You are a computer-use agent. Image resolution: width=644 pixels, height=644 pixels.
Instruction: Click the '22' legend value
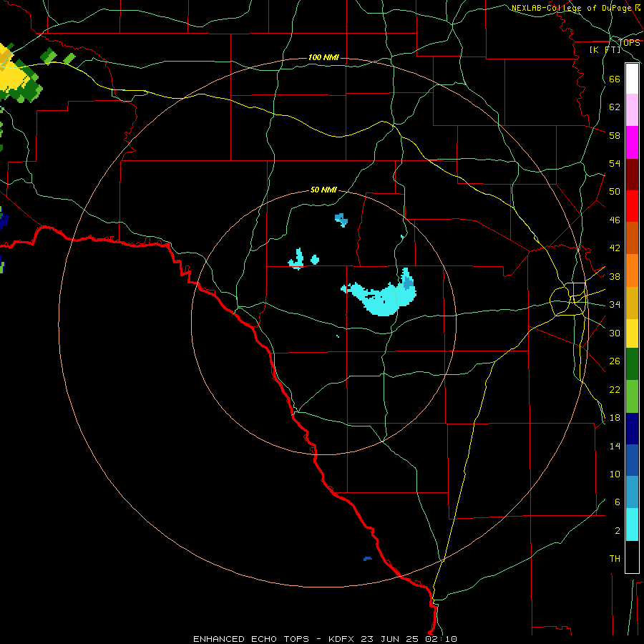[615, 389]
